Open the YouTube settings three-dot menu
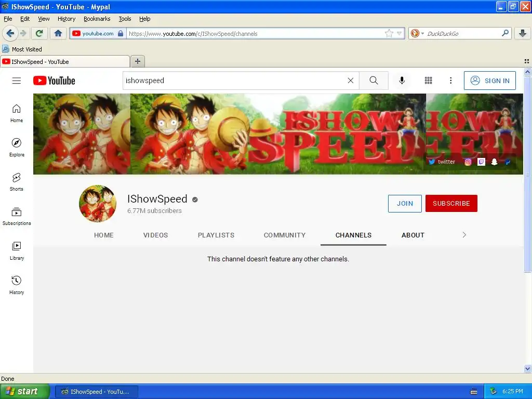532x399 pixels. pyautogui.click(x=450, y=81)
